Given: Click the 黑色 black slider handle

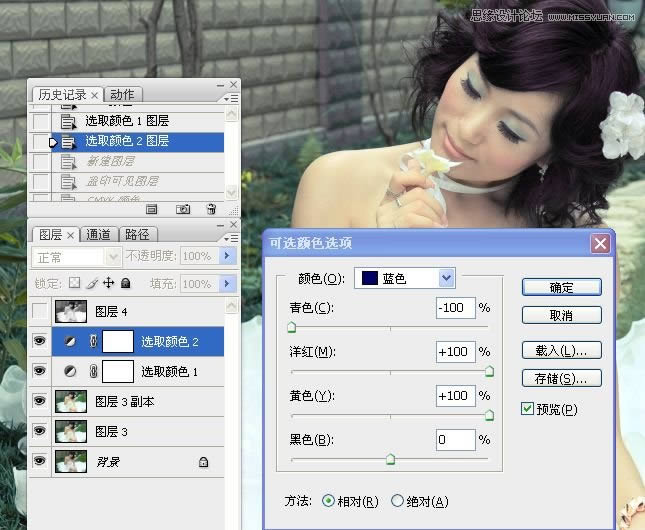Looking at the screenshot, I should coord(390,459).
